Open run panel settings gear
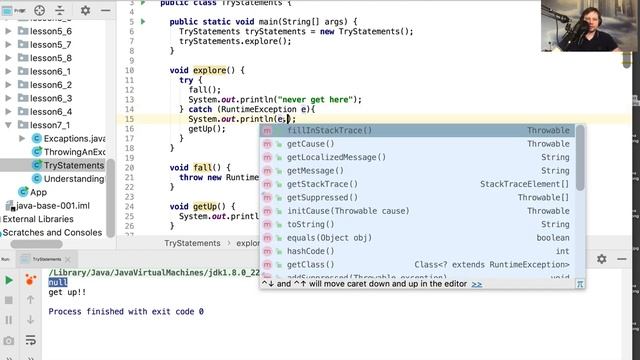This screenshot has width=640, height=360. coord(602,259)
